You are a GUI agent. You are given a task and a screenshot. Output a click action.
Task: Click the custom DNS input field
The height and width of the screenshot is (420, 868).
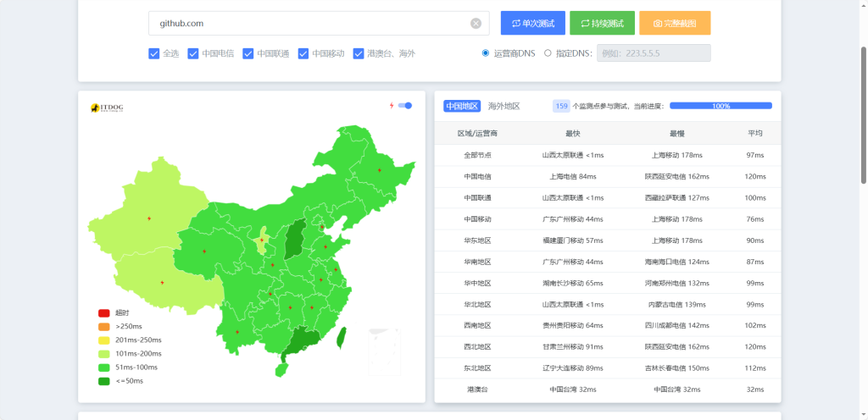point(654,53)
